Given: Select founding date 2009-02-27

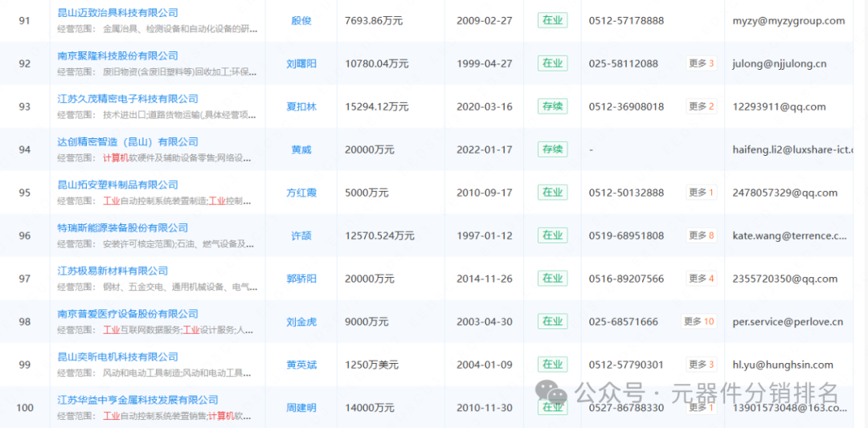Looking at the screenshot, I should click(485, 21).
